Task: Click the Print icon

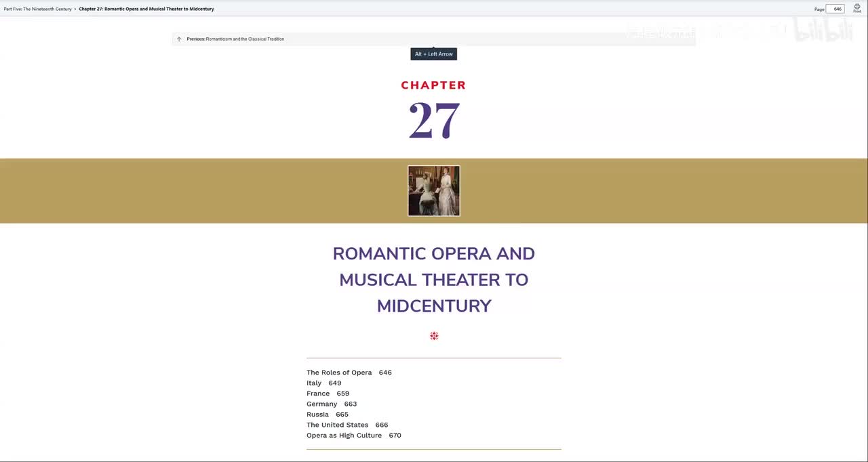Action: tap(856, 8)
